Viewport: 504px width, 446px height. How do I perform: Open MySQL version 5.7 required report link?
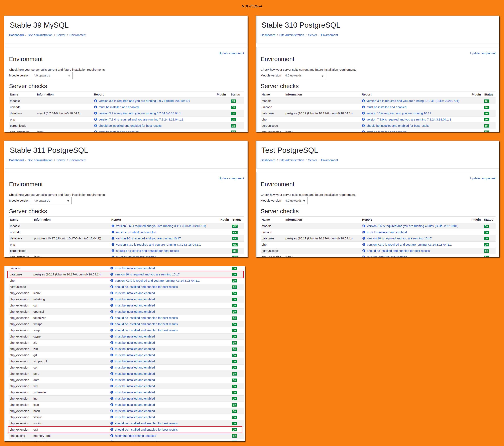140,113
